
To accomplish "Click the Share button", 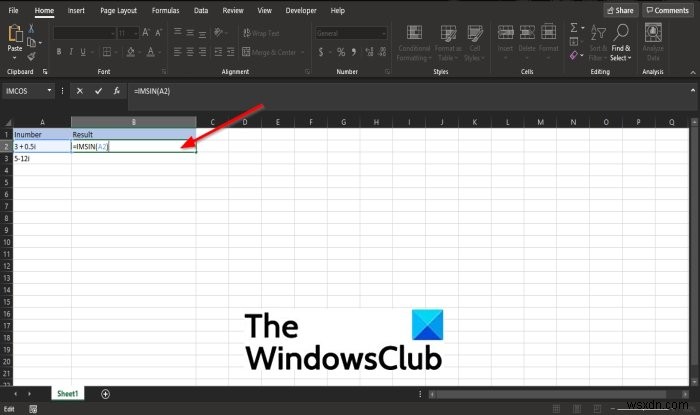I will coord(621,10).
